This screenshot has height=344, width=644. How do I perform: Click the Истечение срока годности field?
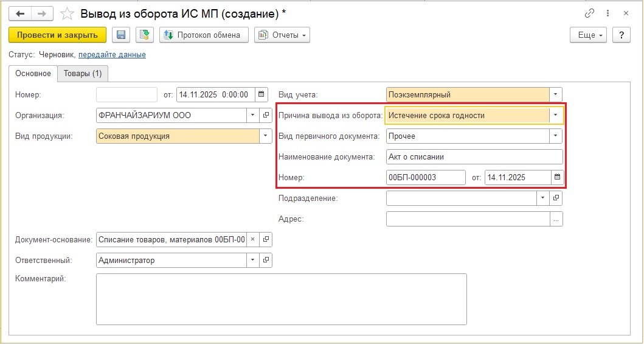[x=467, y=116]
